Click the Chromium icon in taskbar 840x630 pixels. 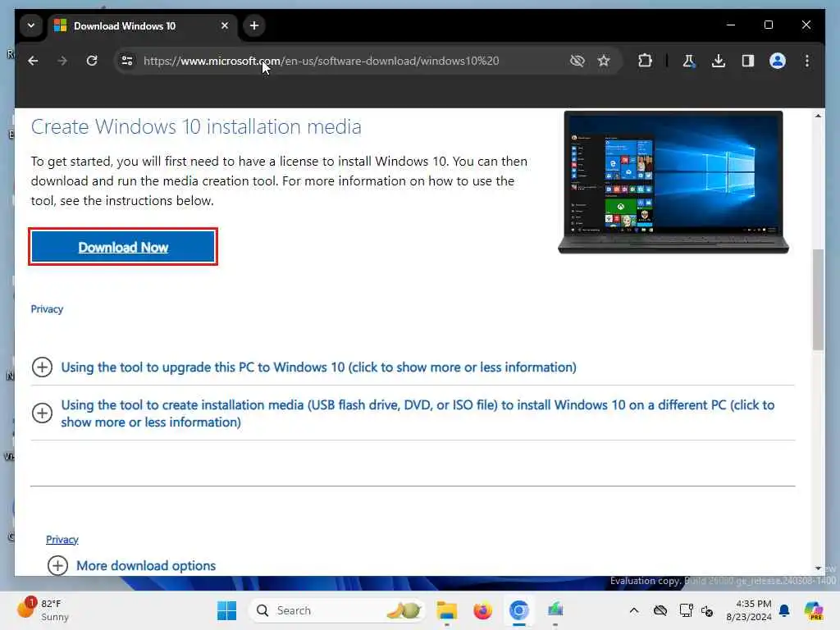pos(518,610)
